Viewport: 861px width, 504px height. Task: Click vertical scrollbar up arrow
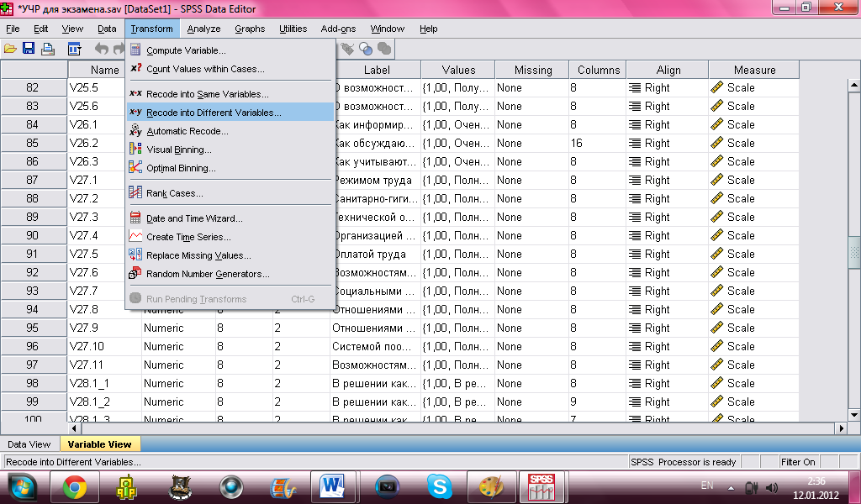click(854, 85)
